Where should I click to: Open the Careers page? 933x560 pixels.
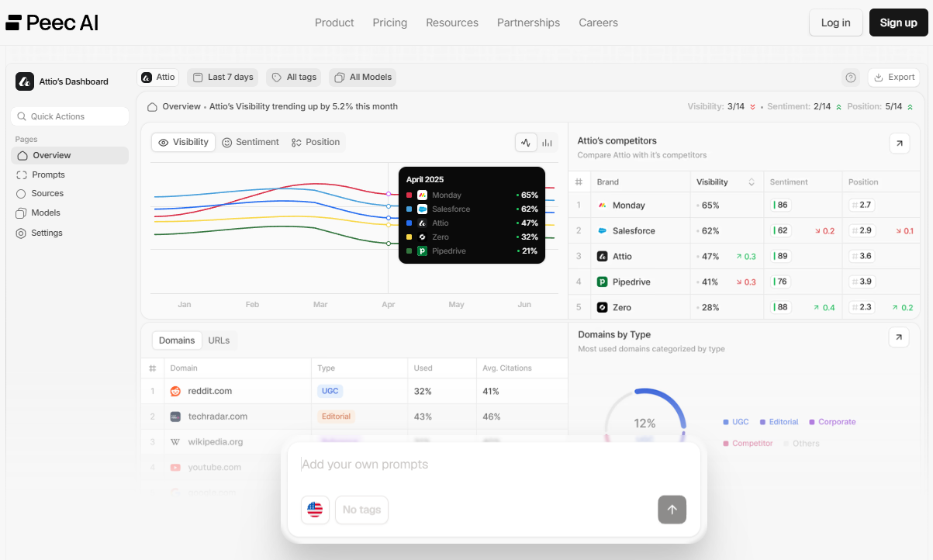[x=598, y=22]
